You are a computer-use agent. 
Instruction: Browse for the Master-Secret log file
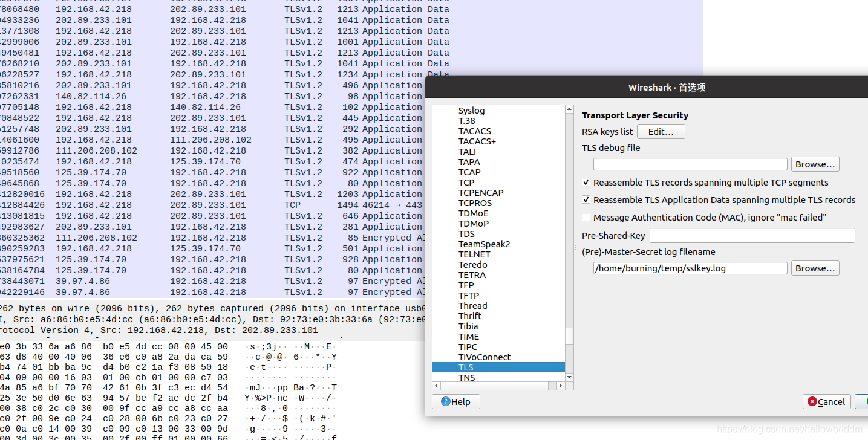[x=815, y=268]
